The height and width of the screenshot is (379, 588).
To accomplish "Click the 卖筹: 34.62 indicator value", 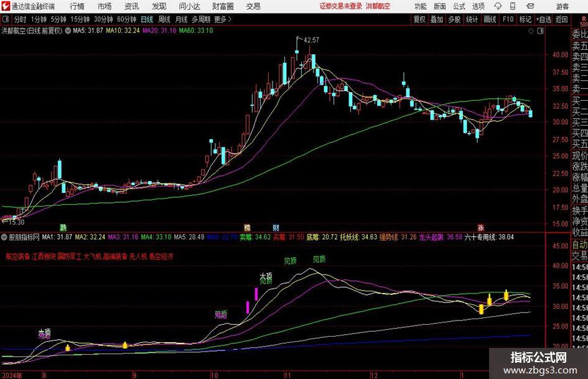I will 255,237.
